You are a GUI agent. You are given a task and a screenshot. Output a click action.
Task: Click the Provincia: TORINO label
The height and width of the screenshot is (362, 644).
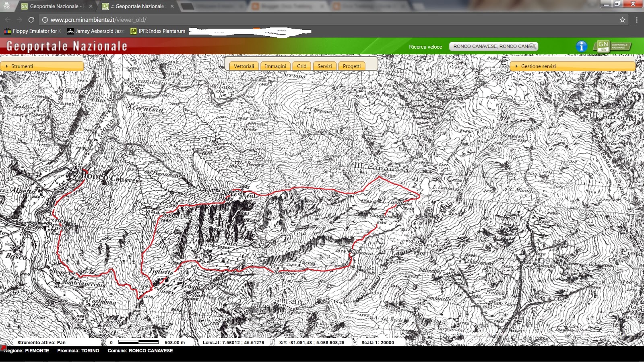pos(78,351)
